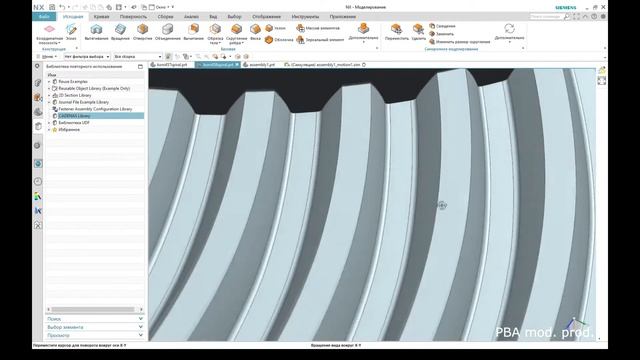Viewport: 640px width, 360px height.
Task: Click Resize Blend (Изменить размер скругления)
Action: (460, 42)
